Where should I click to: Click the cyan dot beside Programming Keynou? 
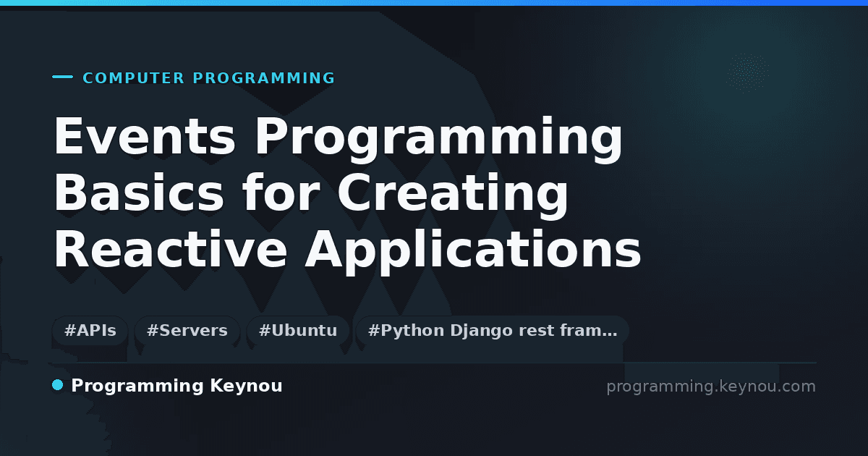58,385
